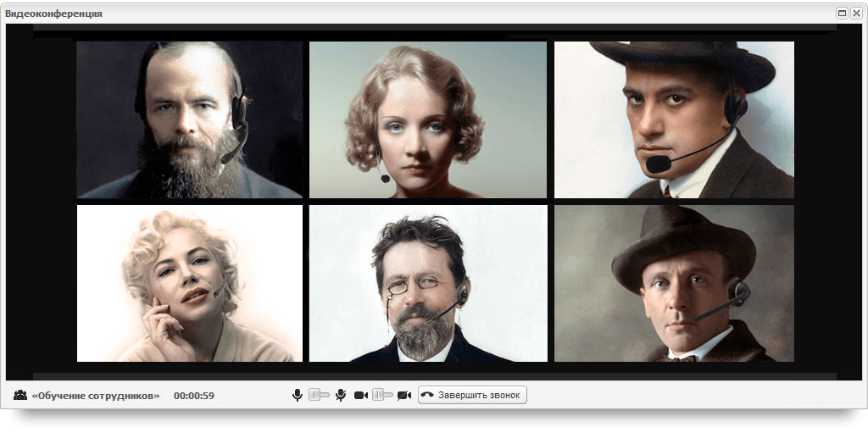Close the video conference window
Screen dimensions: 868x444
click(856, 13)
